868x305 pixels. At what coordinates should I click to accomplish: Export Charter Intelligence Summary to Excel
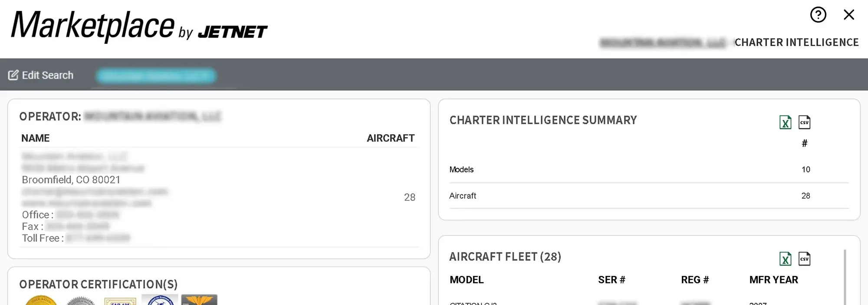(785, 122)
